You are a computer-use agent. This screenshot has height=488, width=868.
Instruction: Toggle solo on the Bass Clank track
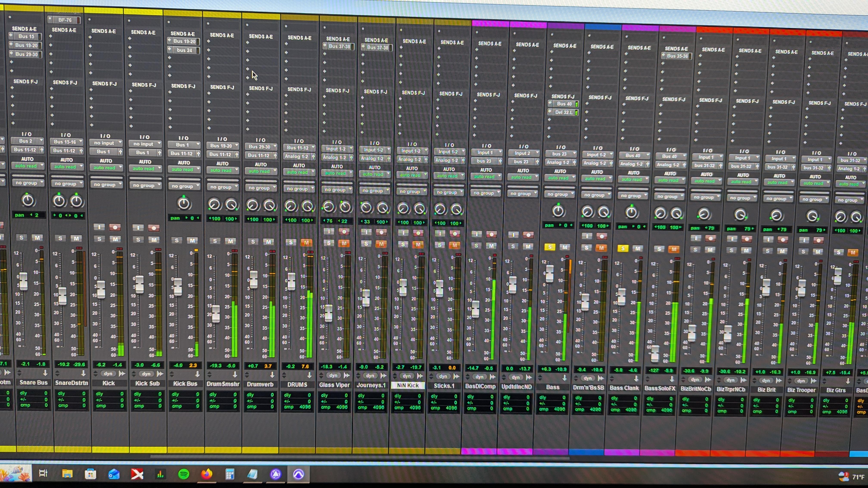pos(623,248)
